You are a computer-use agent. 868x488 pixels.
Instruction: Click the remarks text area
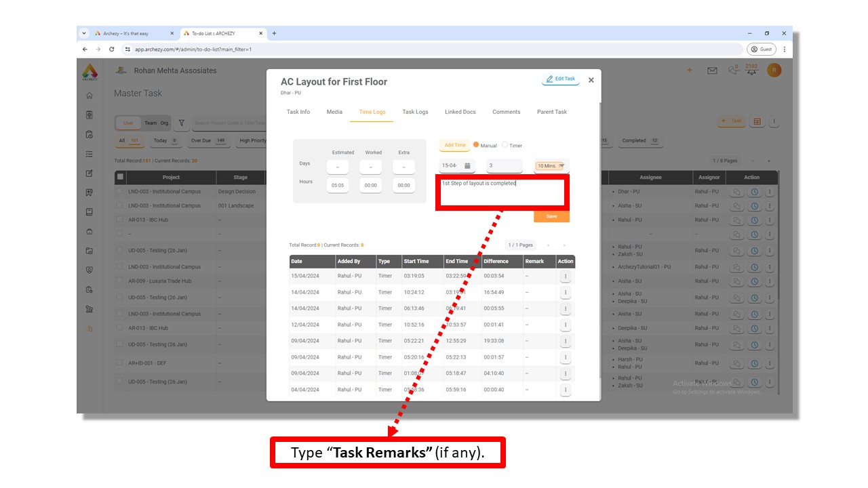point(502,192)
